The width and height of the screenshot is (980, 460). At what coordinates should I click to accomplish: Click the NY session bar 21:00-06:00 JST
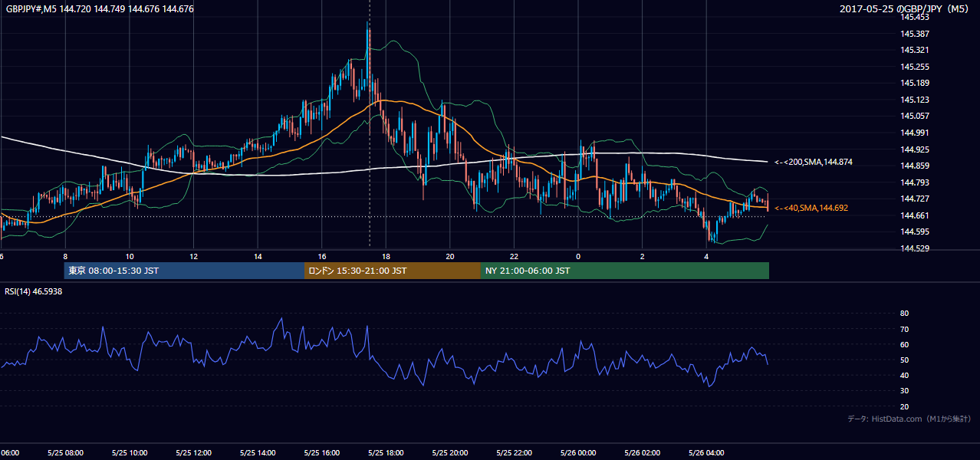tap(625, 271)
